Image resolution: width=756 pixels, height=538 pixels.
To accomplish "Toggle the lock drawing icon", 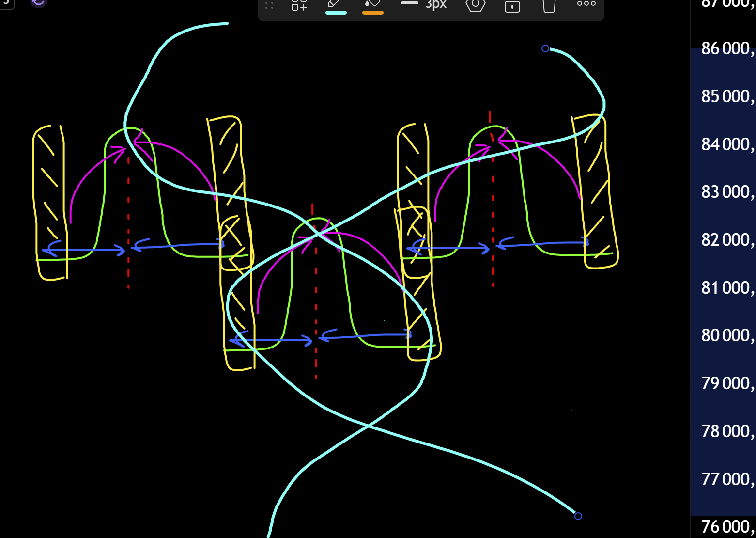I will 512,5.
